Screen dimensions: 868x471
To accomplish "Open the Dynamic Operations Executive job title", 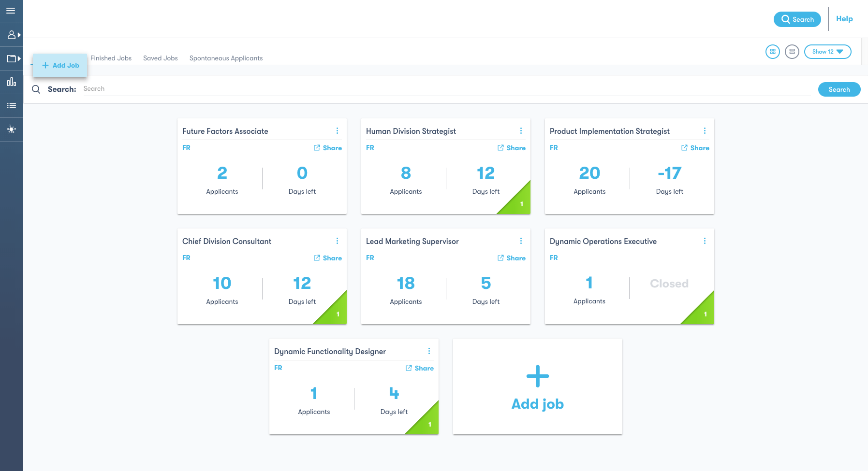I will point(603,241).
